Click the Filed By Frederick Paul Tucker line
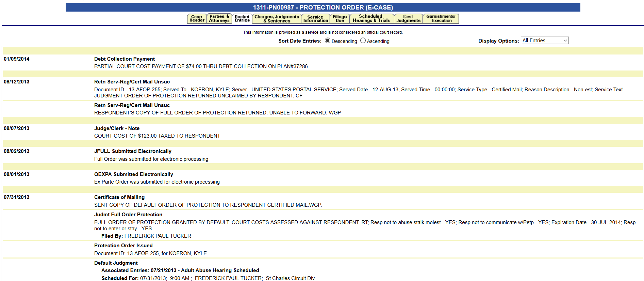The image size is (644, 281). (146, 236)
